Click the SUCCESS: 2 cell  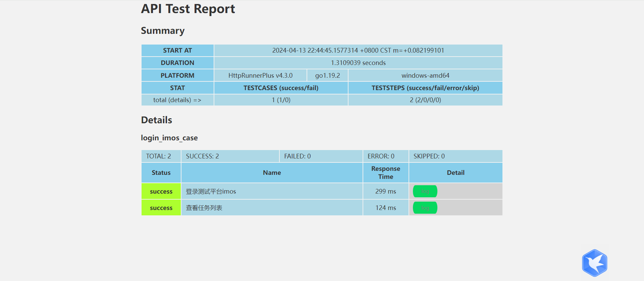[230, 156]
